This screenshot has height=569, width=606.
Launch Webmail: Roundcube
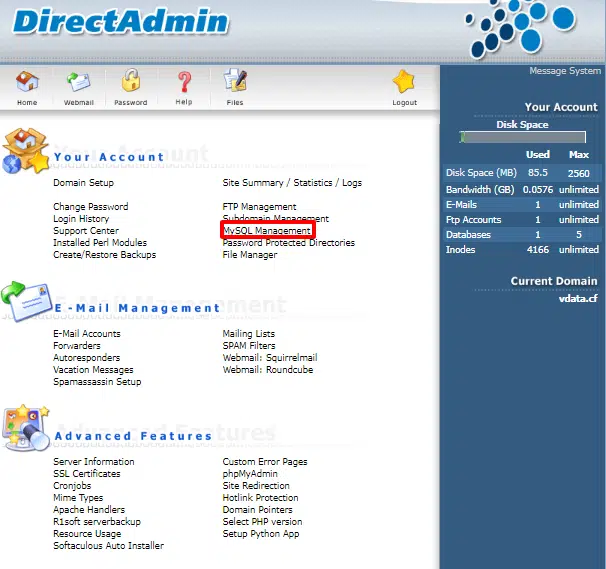click(x=268, y=369)
